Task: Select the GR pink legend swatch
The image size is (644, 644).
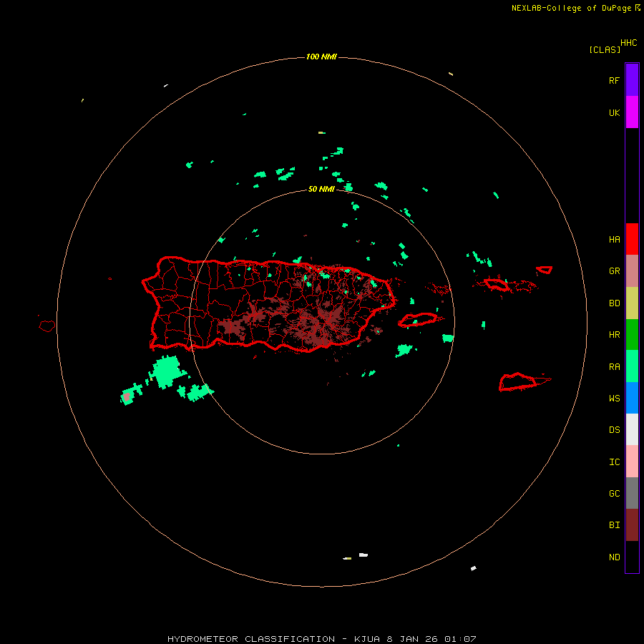Action: (632, 271)
